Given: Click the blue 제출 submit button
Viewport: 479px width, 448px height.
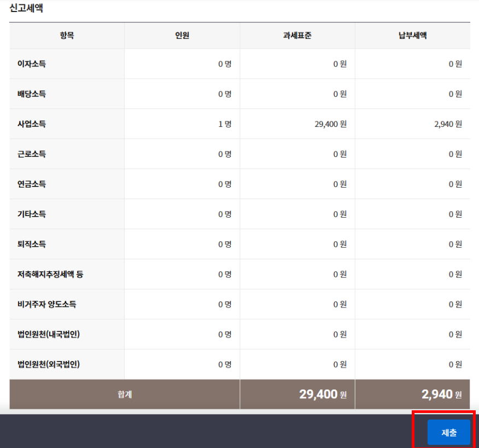Looking at the screenshot, I should pyautogui.click(x=448, y=432).
